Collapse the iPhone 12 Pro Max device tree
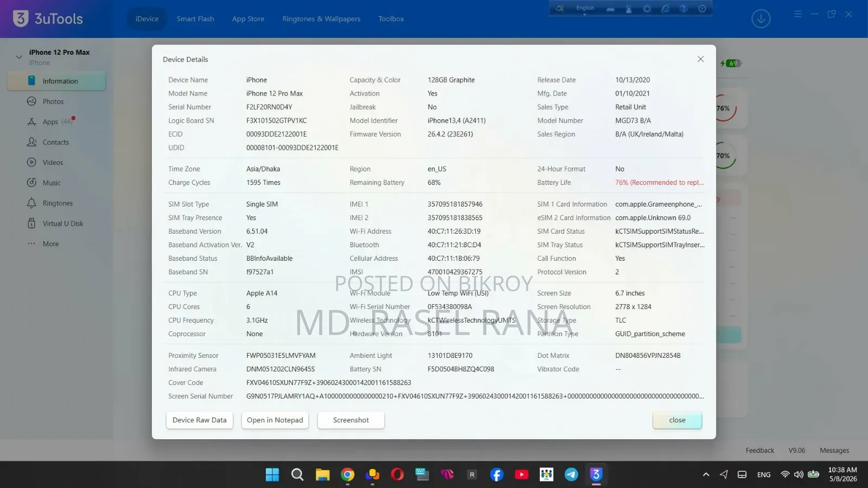This screenshot has width=868, height=488. (19, 57)
